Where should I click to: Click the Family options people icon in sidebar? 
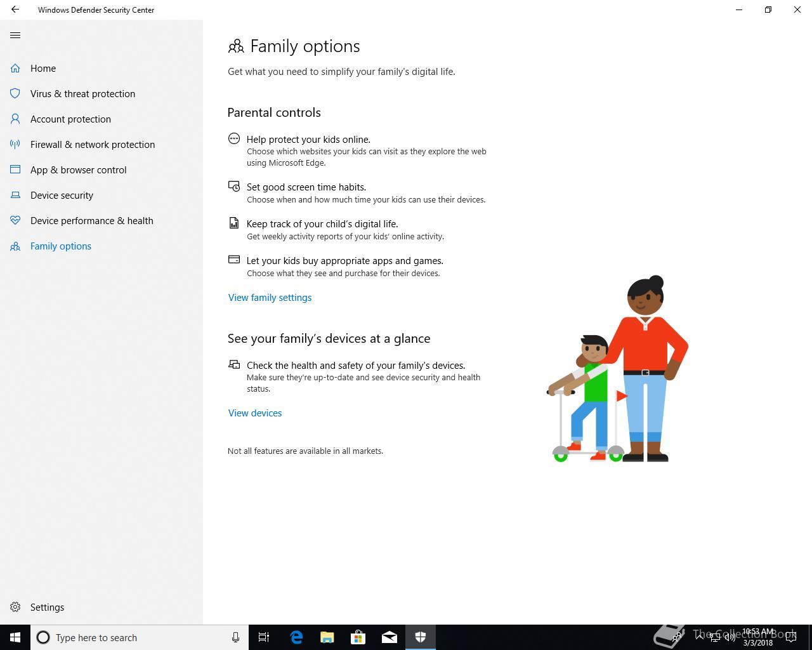pyautogui.click(x=15, y=246)
